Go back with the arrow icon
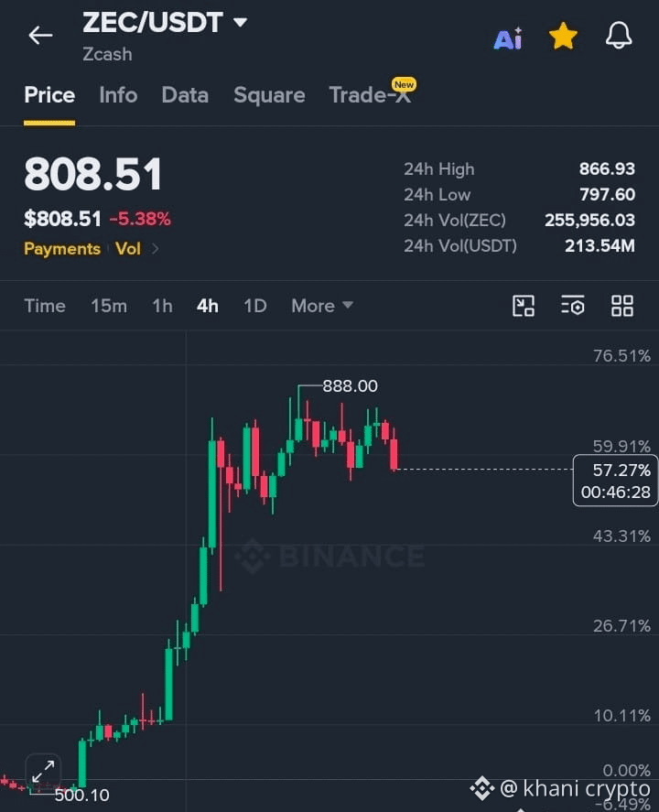This screenshot has height=812, width=659. (x=40, y=35)
